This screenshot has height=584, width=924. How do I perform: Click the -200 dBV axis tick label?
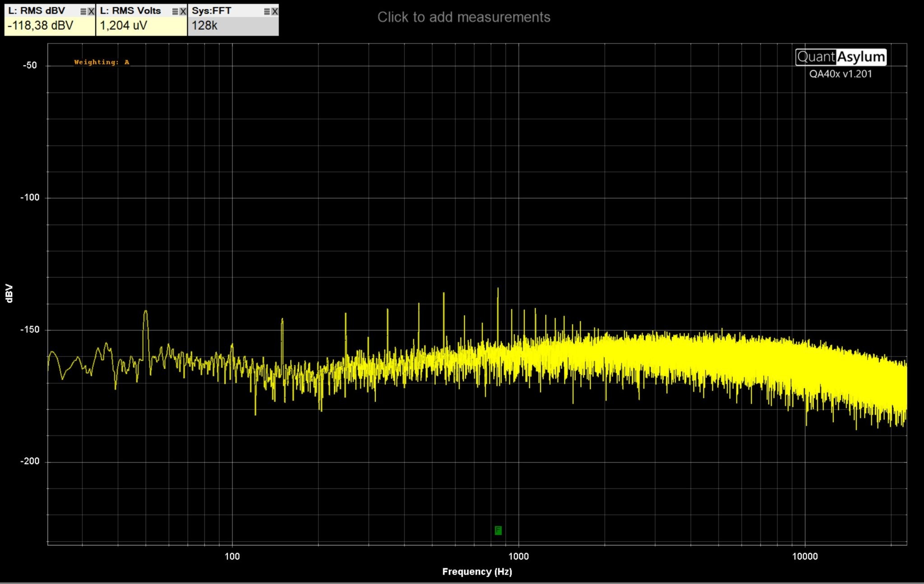30,461
